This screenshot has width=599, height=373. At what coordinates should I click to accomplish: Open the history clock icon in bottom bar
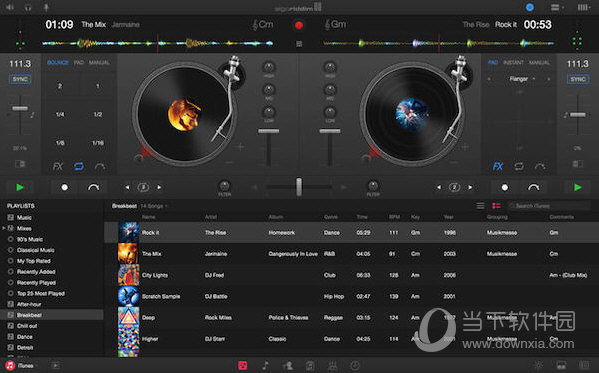click(355, 366)
